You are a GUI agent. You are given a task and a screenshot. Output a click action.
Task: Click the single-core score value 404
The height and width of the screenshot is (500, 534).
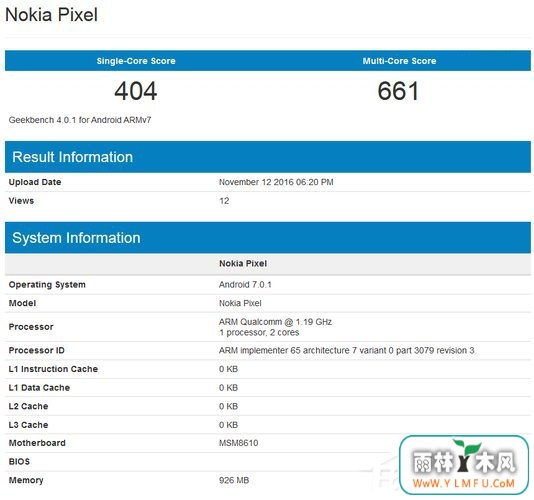coord(136,91)
